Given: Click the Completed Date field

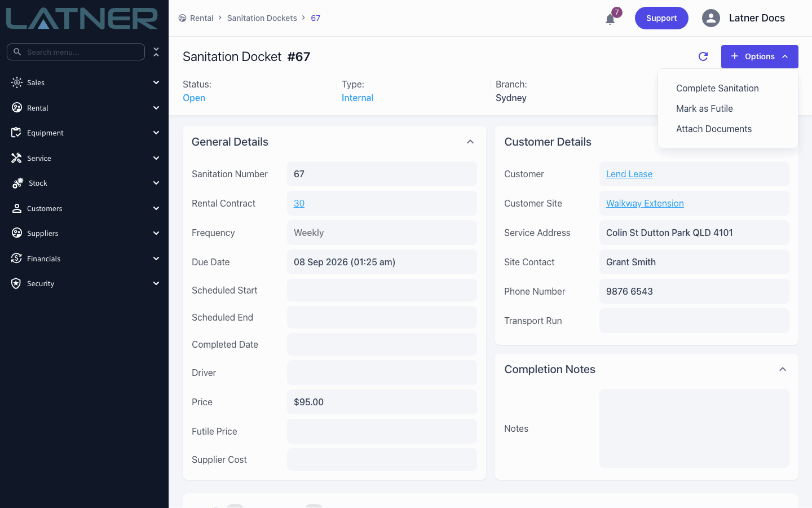Looking at the screenshot, I should (382, 344).
